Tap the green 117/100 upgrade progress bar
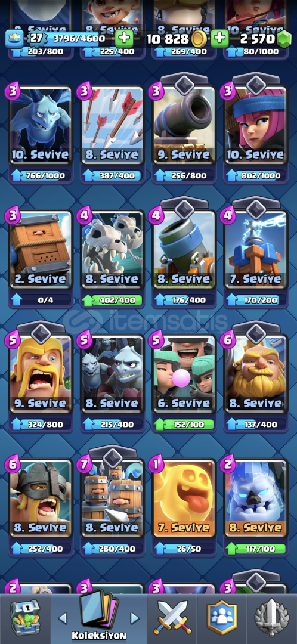The height and width of the screenshot is (644, 297). pyautogui.click(x=255, y=548)
